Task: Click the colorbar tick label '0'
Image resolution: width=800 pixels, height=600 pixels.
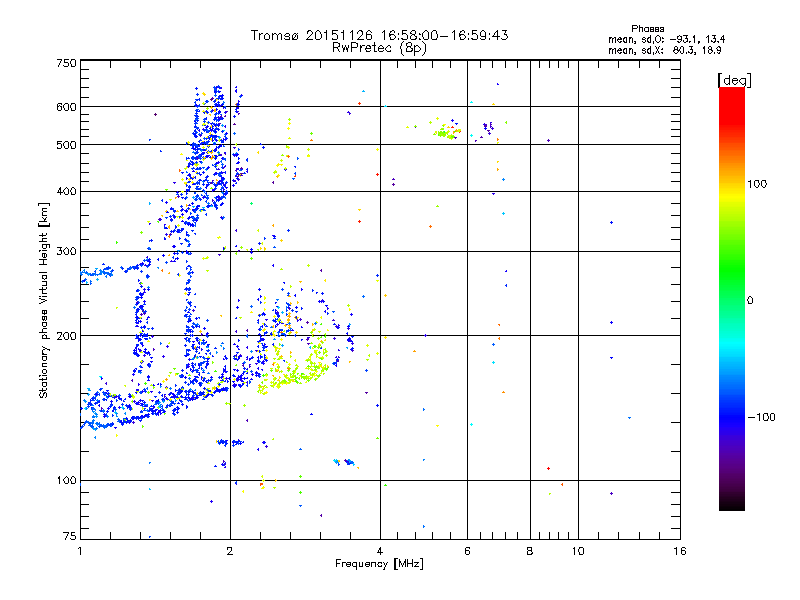Action: pyautogui.click(x=750, y=300)
